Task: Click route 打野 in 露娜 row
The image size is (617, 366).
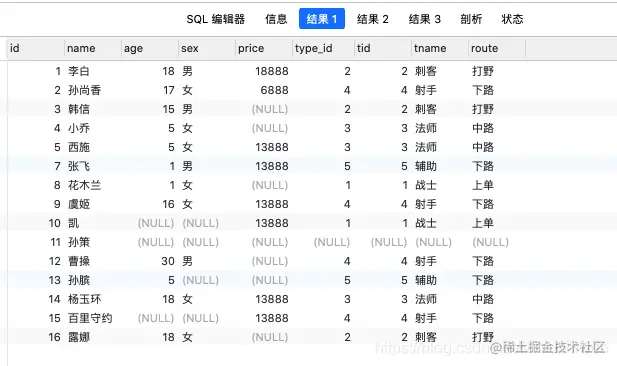Action: click(483, 337)
